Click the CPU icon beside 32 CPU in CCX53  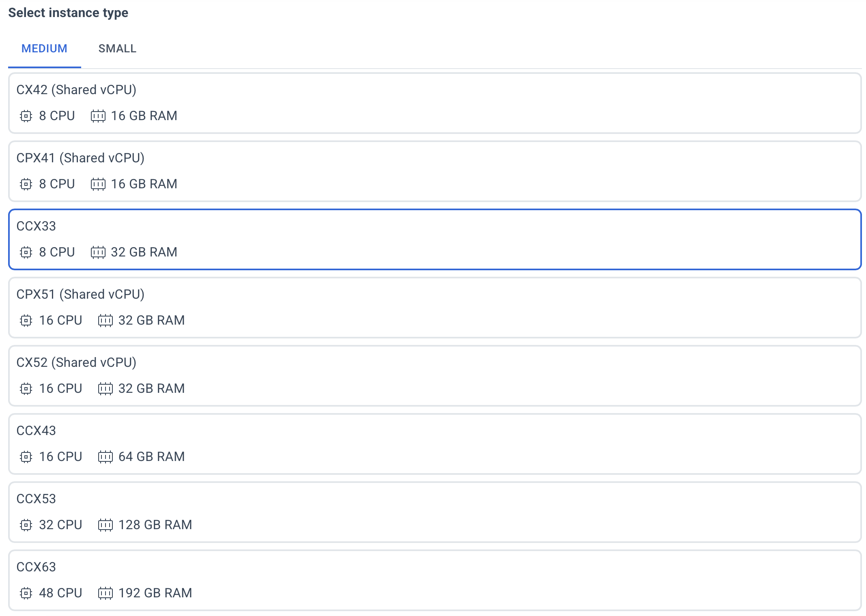(x=26, y=525)
